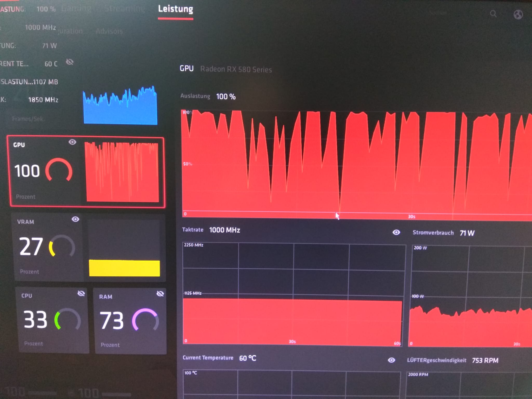
Task: Toggle eye icon beside LÜFTERgeschwindigkeit
Action: pyautogui.click(x=391, y=360)
